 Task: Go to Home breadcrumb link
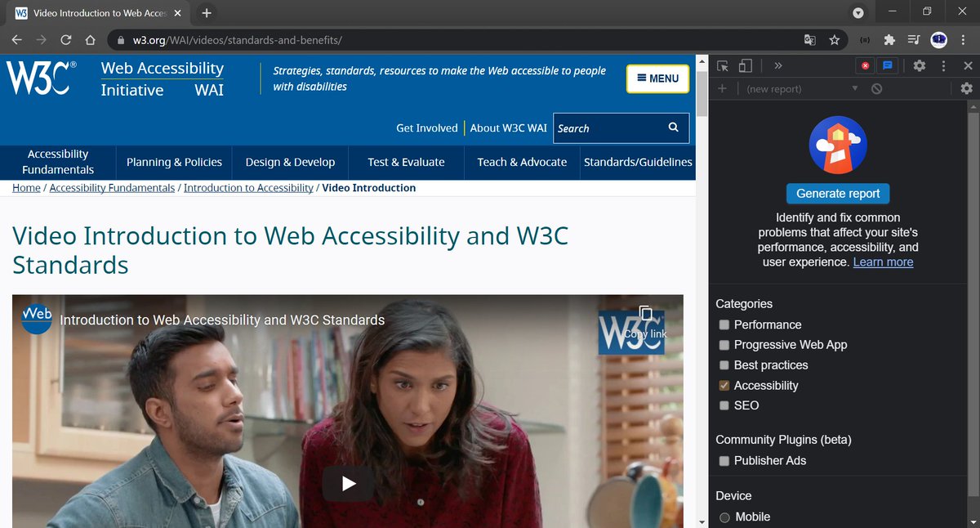(x=26, y=188)
